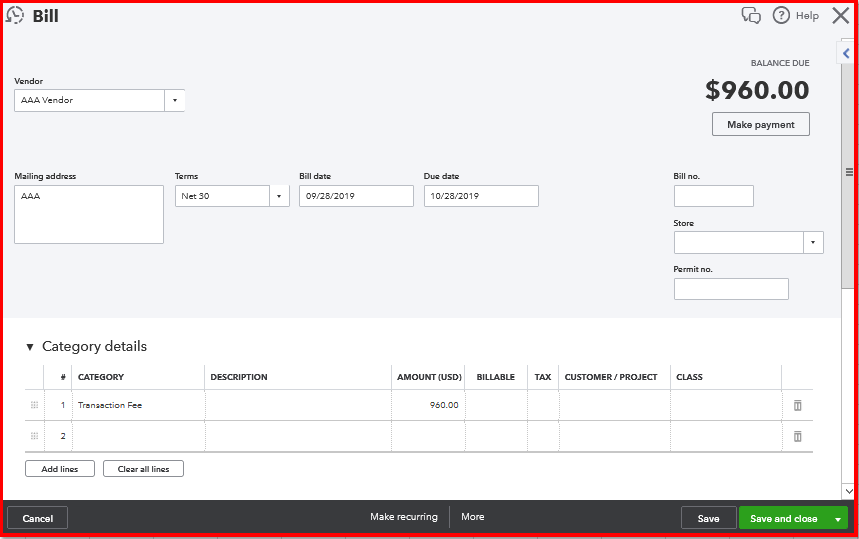Viewport: 859px width, 539px height.
Task: Click the Vendor field showing AAA Vendor
Action: [x=89, y=100]
